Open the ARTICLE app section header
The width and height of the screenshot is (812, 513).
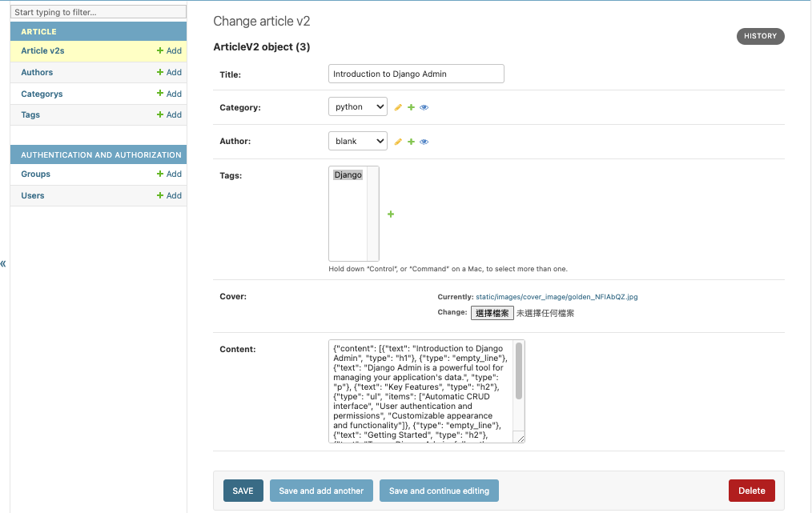pyautogui.click(x=39, y=31)
